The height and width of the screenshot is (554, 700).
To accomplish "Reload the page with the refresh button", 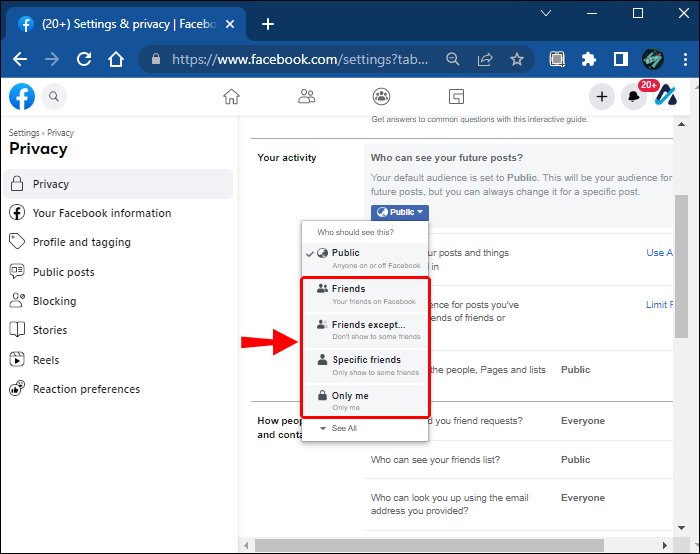I will point(84,59).
